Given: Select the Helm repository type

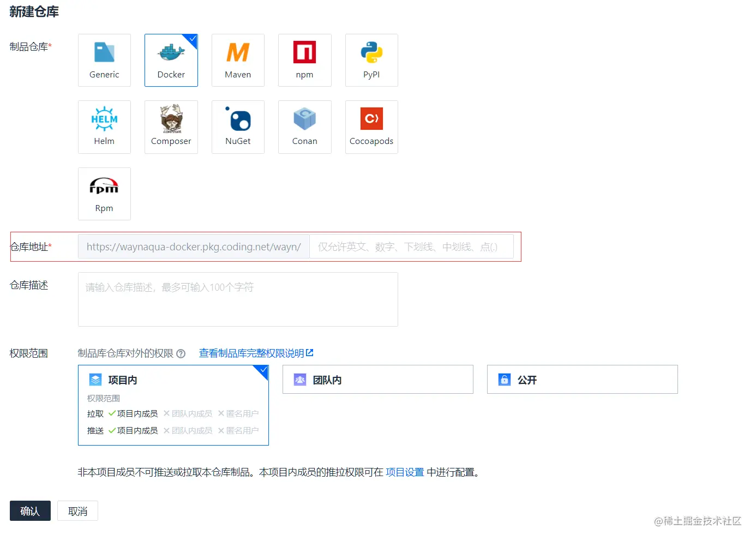Looking at the screenshot, I should pos(104,127).
